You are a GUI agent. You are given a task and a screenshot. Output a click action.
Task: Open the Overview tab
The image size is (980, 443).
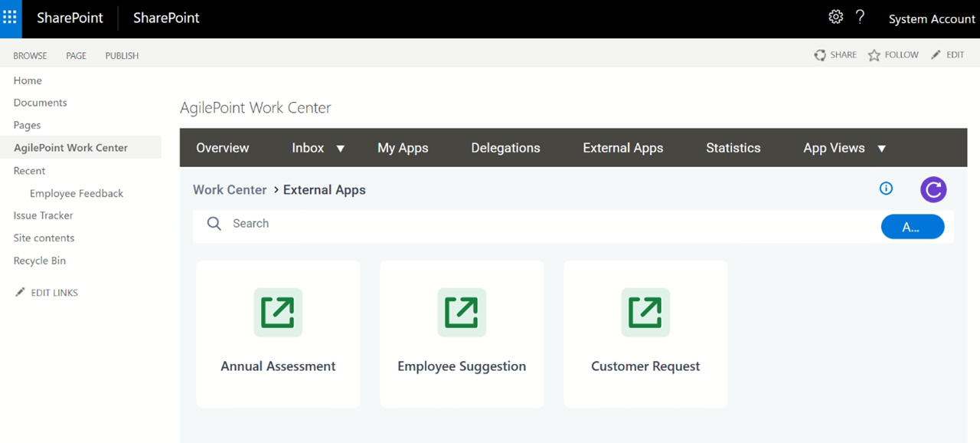(x=223, y=148)
